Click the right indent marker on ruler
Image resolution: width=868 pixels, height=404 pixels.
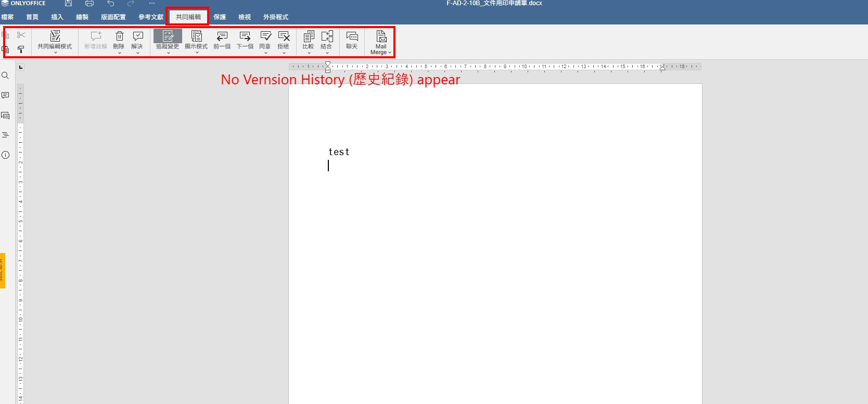click(x=662, y=67)
